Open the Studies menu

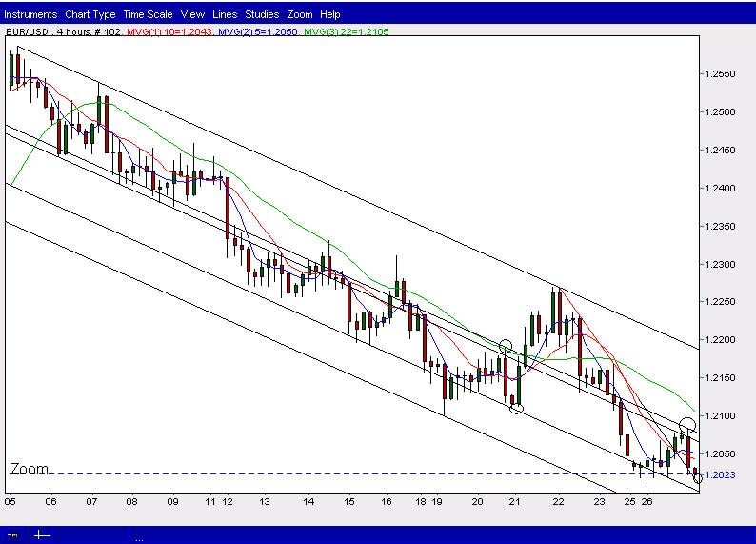(262, 14)
